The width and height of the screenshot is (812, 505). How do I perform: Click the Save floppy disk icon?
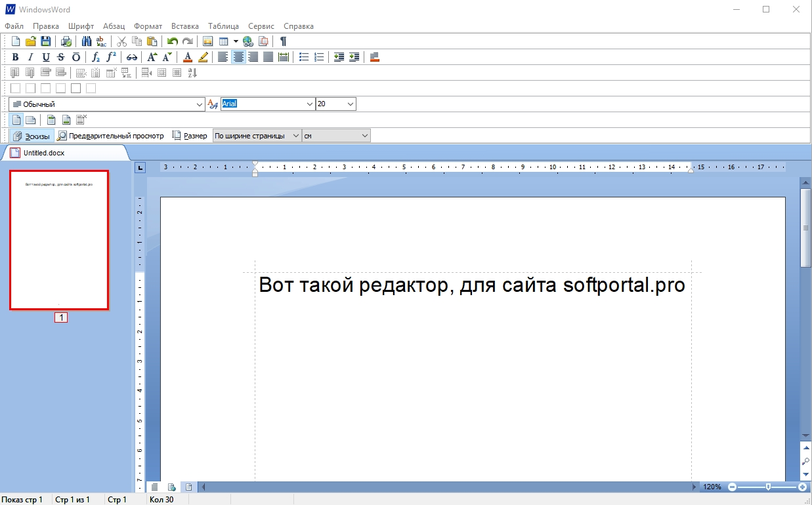click(46, 41)
